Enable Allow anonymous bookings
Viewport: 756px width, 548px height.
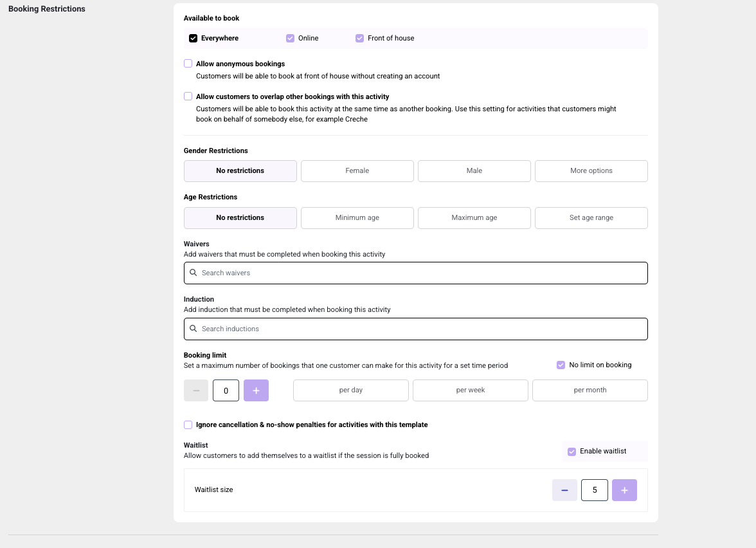coord(188,63)
